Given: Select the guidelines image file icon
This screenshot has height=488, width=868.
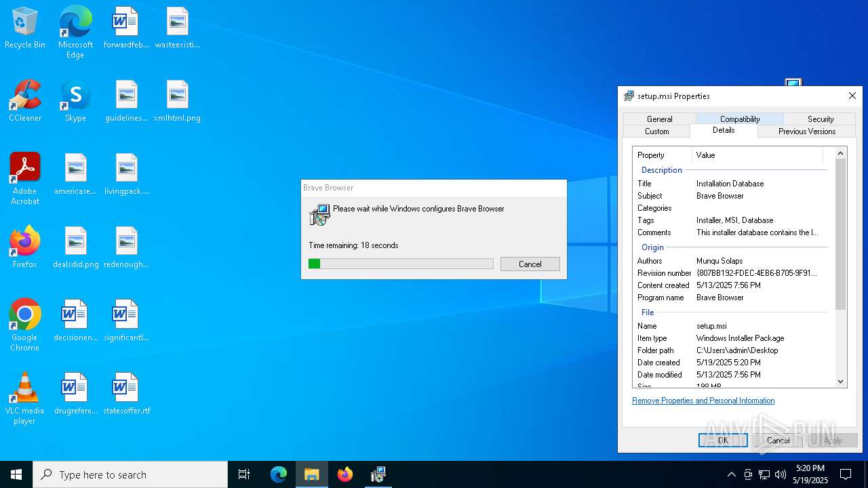Looking at the screenshot, I should tap(126, 102).
